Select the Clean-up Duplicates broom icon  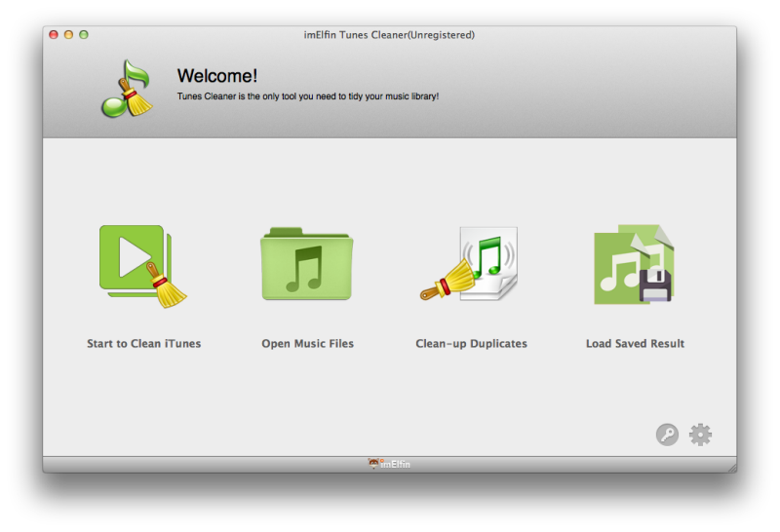[469, 264]
